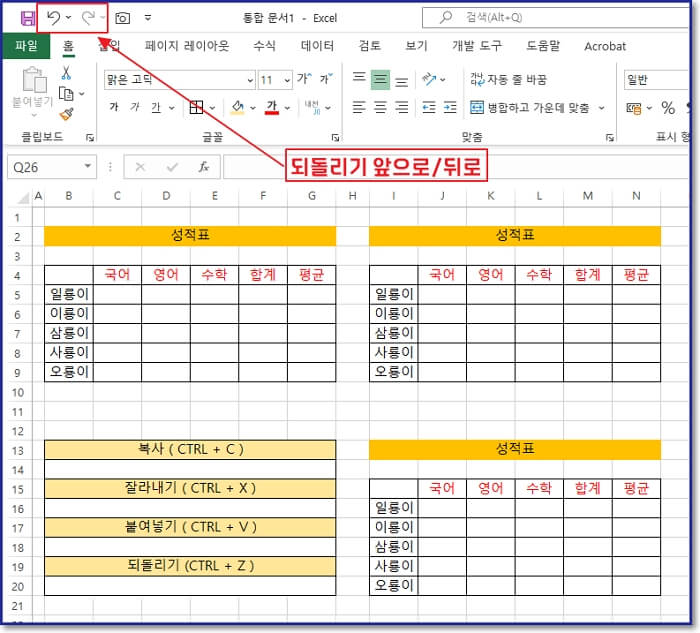Toggle bold formatting (가)
Screen dimensions: 700x633
[x=114, y=107]
